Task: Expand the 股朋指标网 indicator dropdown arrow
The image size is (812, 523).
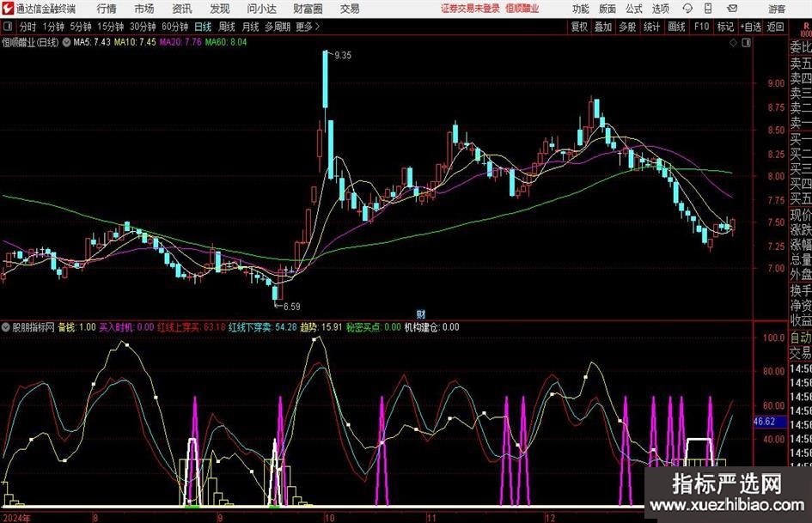Action: (6, 327)
